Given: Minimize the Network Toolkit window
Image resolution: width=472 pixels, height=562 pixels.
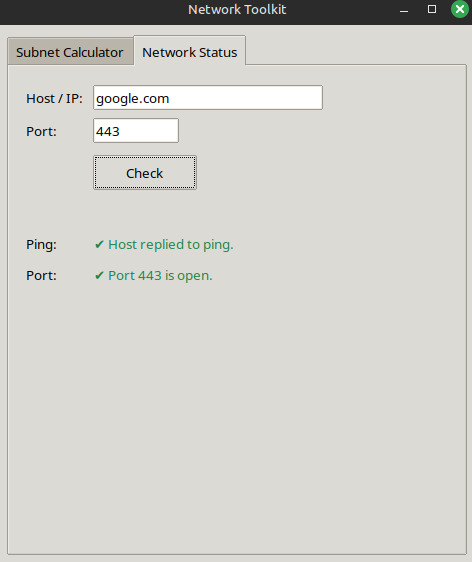Looking at the screenshot, I should (404, 10).
